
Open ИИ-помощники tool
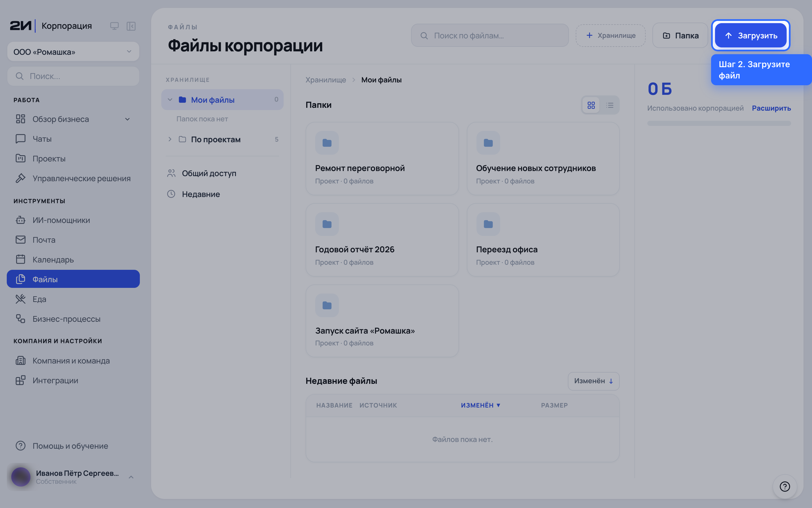coord(73,220)
